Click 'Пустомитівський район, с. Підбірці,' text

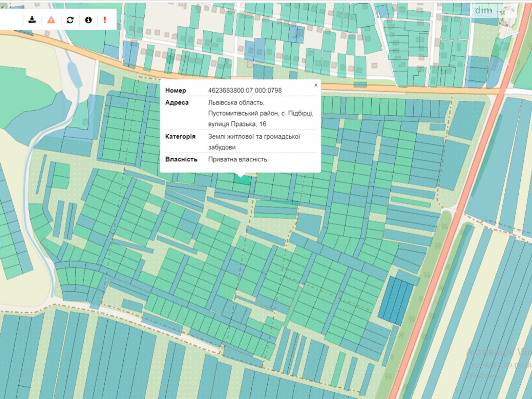click(260, 113)
